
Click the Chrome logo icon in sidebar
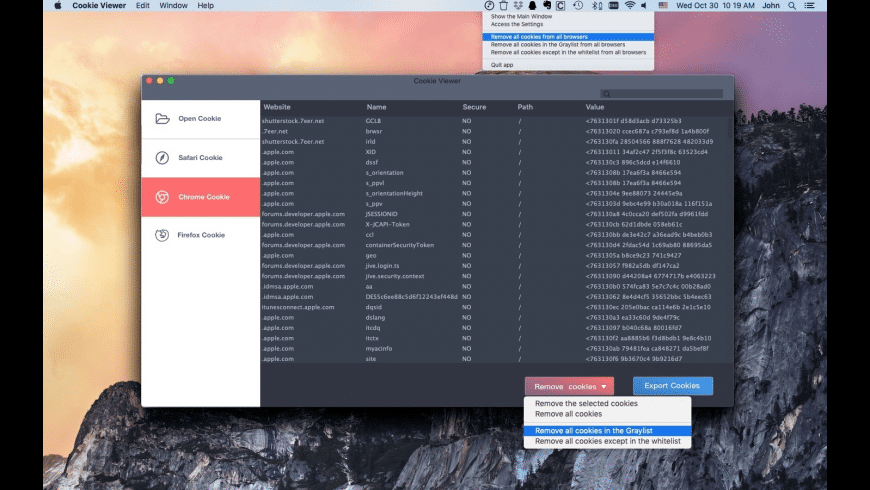(x=162, y=197)
